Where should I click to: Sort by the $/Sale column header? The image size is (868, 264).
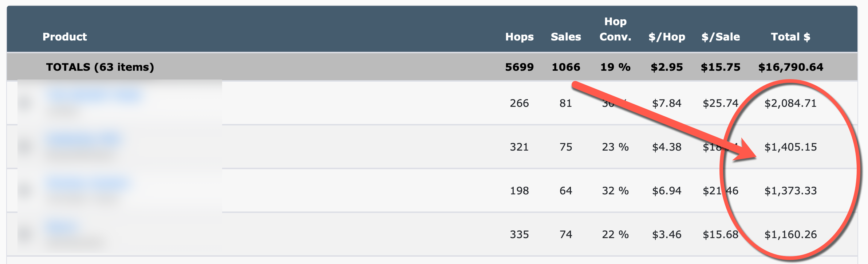tap(721, 37)
